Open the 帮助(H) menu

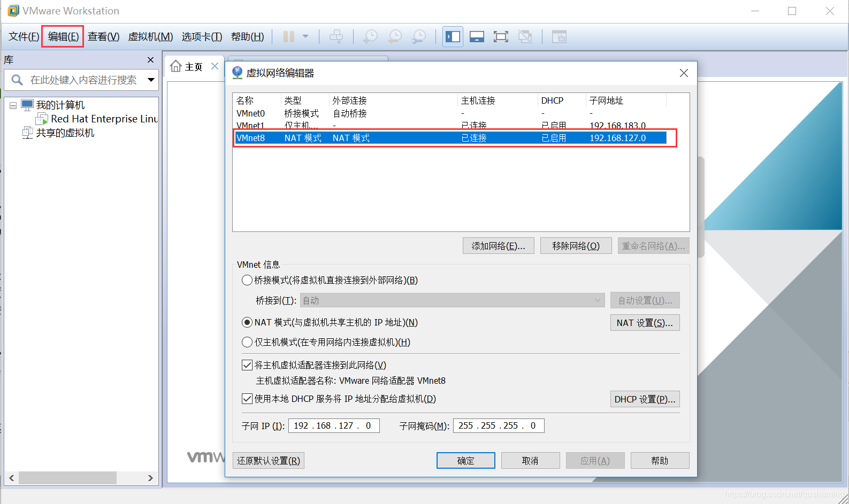(247, 36)
